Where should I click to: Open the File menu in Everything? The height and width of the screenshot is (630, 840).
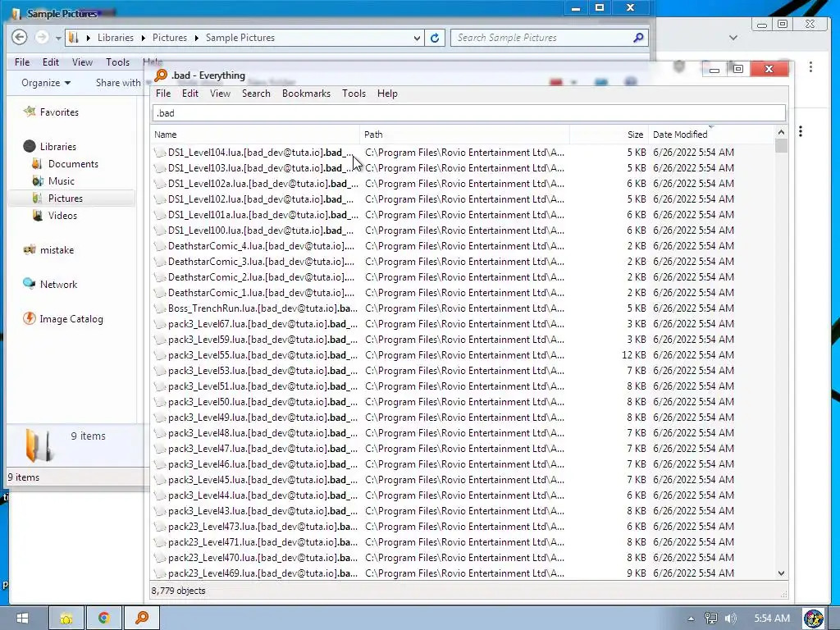pyautogui.click(x=163, y=94)
